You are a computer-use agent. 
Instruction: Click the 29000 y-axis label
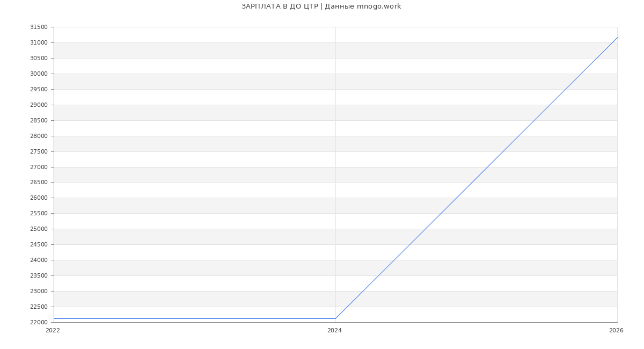(39, 105)
